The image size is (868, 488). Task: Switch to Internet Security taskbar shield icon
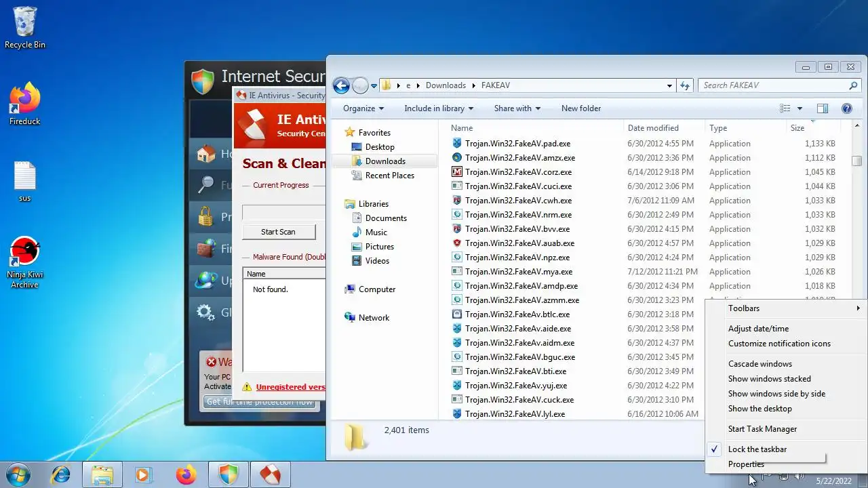[228, 474]
